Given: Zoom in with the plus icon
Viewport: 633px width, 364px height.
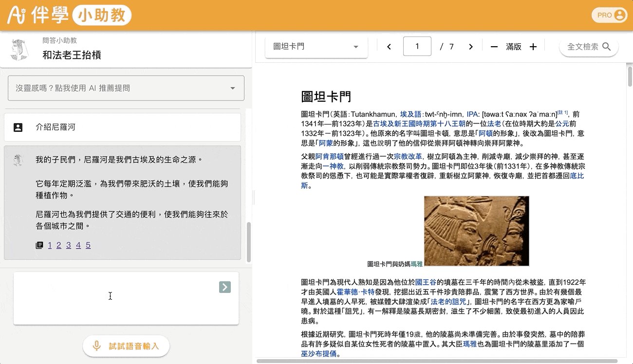Looking at the screenshot, I should point(533,47).
